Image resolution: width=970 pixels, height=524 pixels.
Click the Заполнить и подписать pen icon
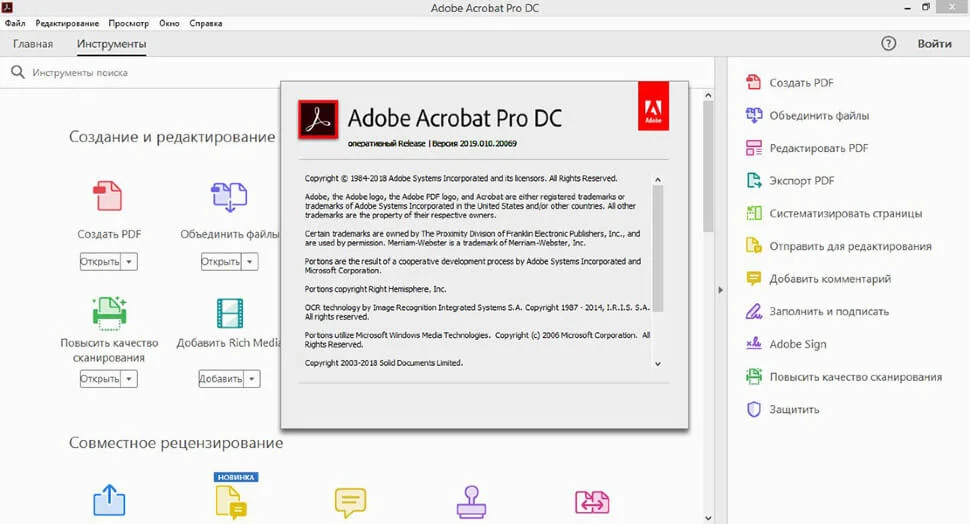[753, 311]
